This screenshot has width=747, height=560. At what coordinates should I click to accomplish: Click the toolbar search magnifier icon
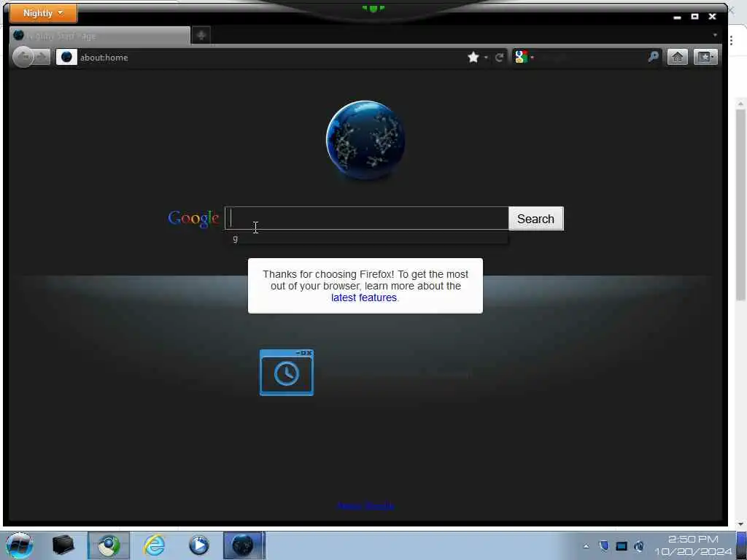click(654, 57)
